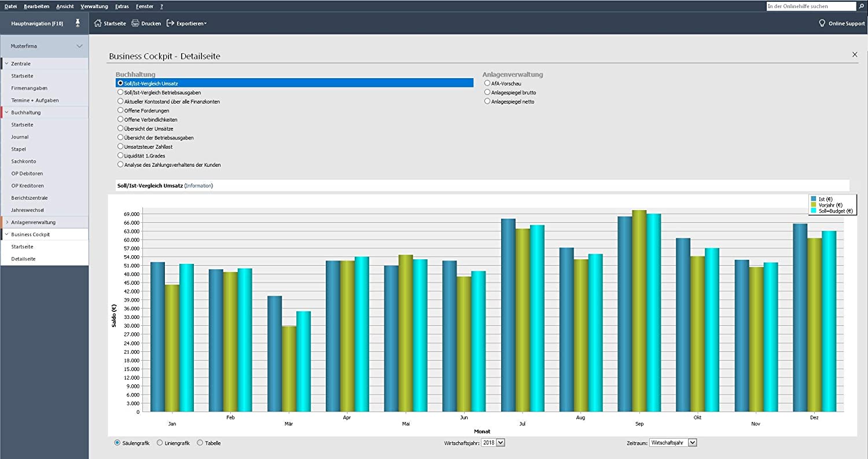Open the Exportieren export icon menu
868x459 pixels.
(171, 24)
